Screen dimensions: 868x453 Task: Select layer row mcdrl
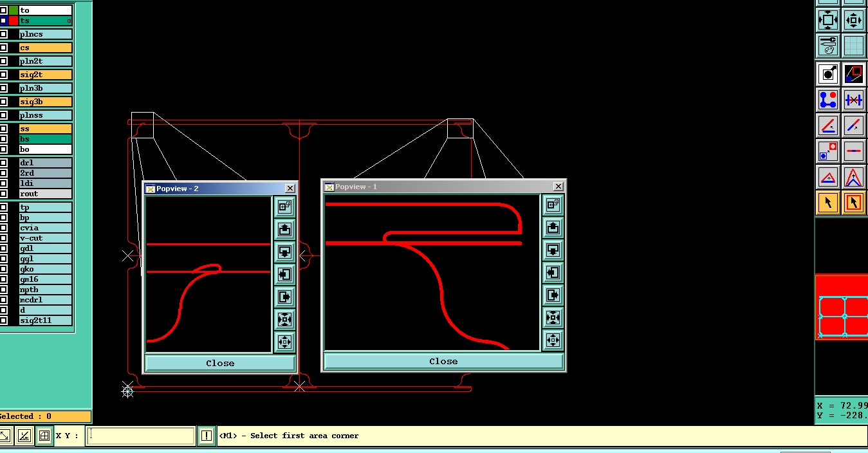click(x=45, y=300)
